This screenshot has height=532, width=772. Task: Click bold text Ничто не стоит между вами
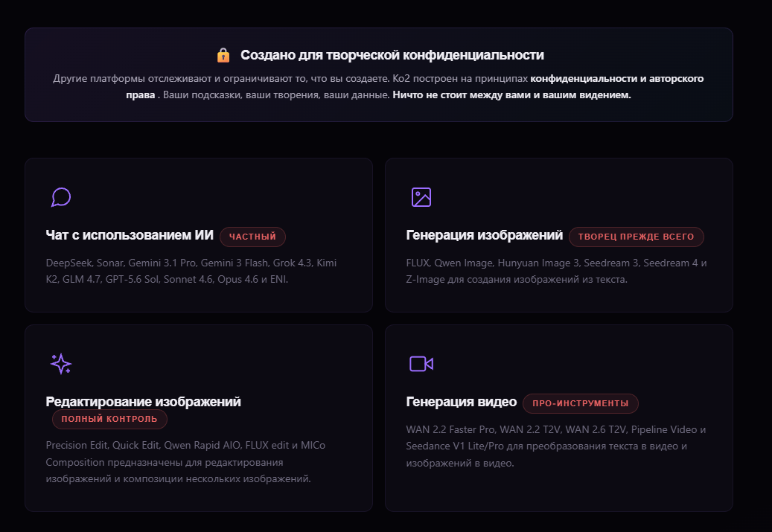[511, 95]
